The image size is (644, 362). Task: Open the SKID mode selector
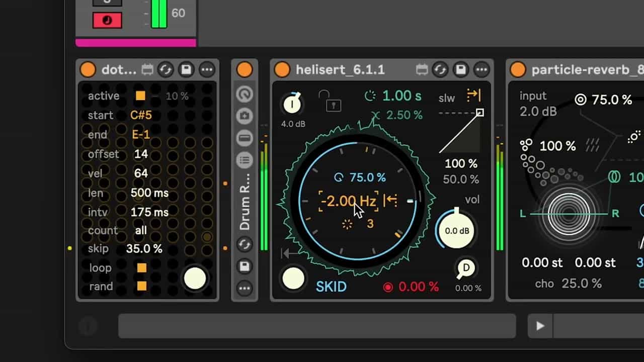pyautogui.click(x=331, y=287)
